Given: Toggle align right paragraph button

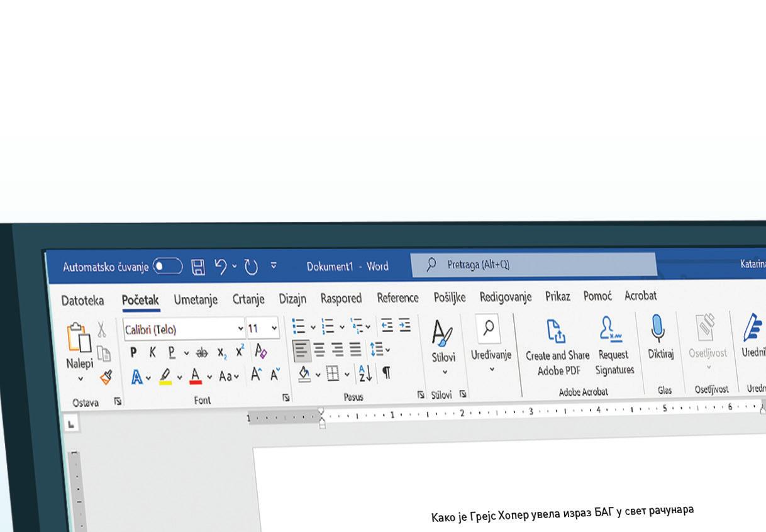Looking at the screenshot, I should click(x=338, y=349).
